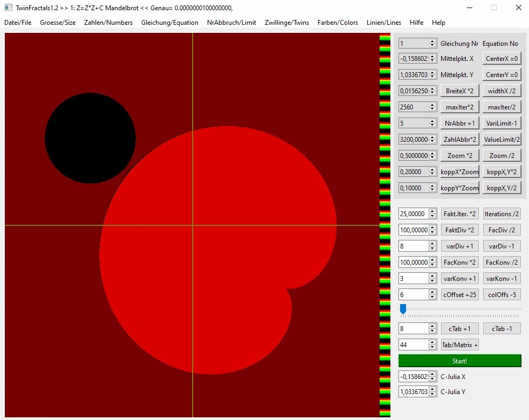Open the Zwillinge/Twins menu
The image size is (529, 420).
[287, 23]
